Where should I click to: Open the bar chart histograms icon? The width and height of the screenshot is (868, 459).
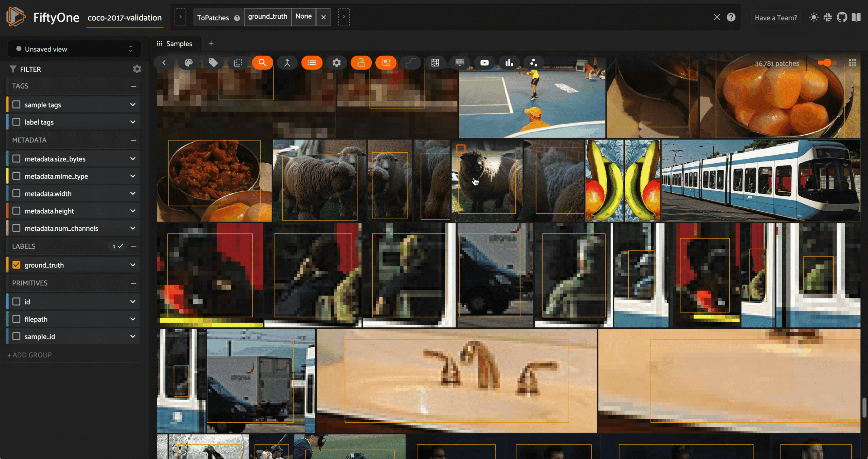[509, 63]
